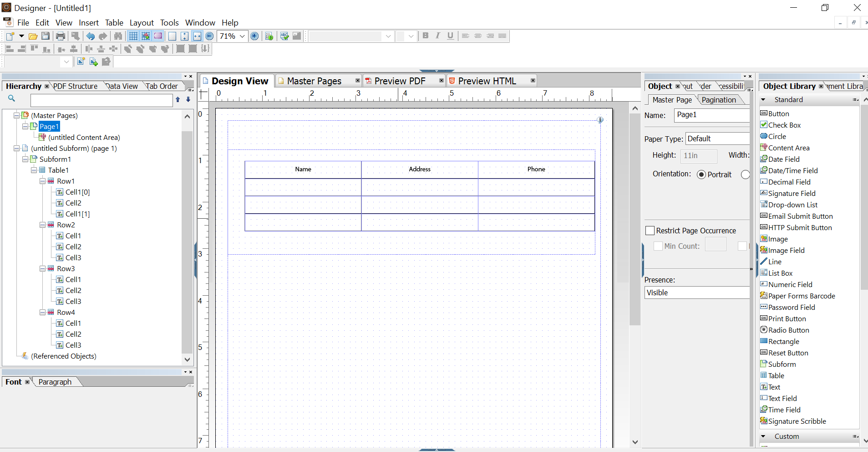
Task: Click the design view vertical scrollbar down arrow
Action: pyautogui.click(x=635, y=442)
